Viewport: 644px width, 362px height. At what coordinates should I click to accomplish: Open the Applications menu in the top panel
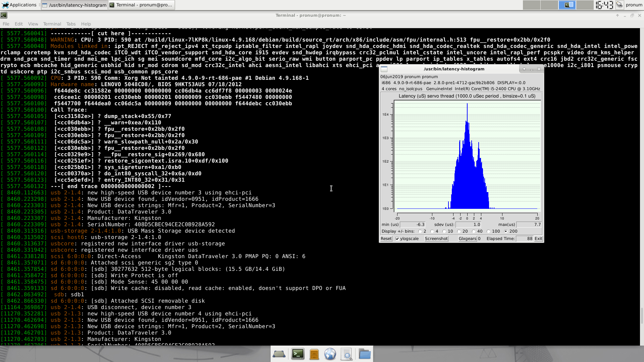[x=19, y=5]
